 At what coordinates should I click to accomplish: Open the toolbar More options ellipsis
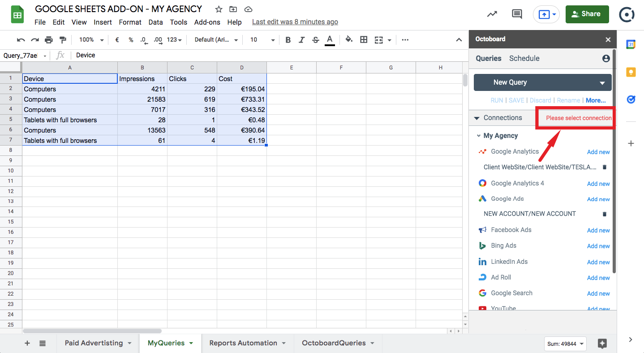click(x=405, y=40)
